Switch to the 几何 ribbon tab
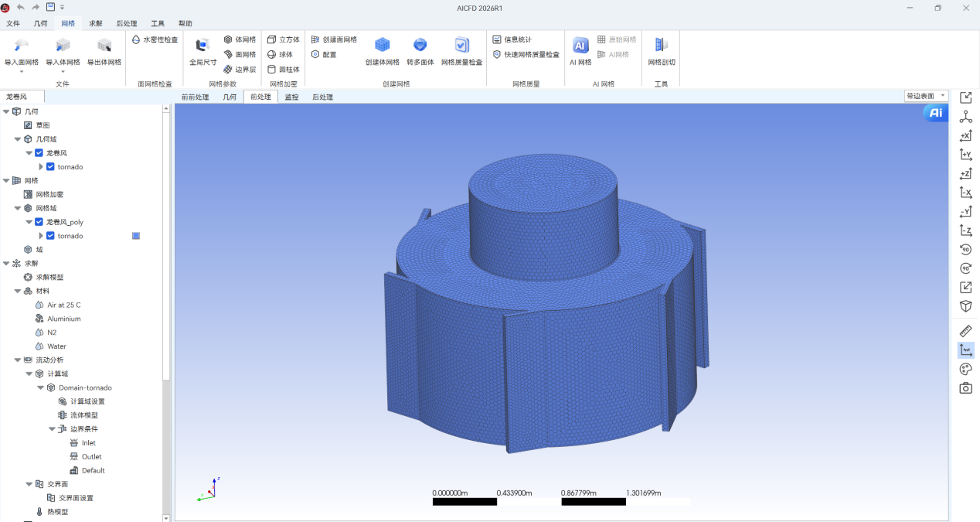 tap(40, 23)
